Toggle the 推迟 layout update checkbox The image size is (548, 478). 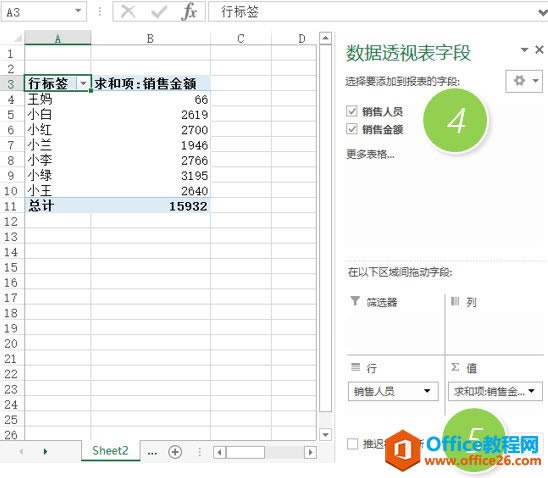coord(352,444)
